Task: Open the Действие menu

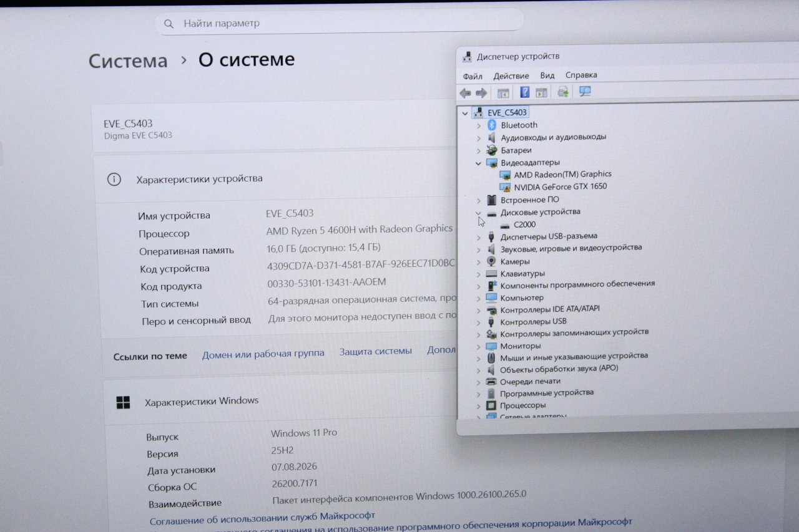Action: coord(511,76)
